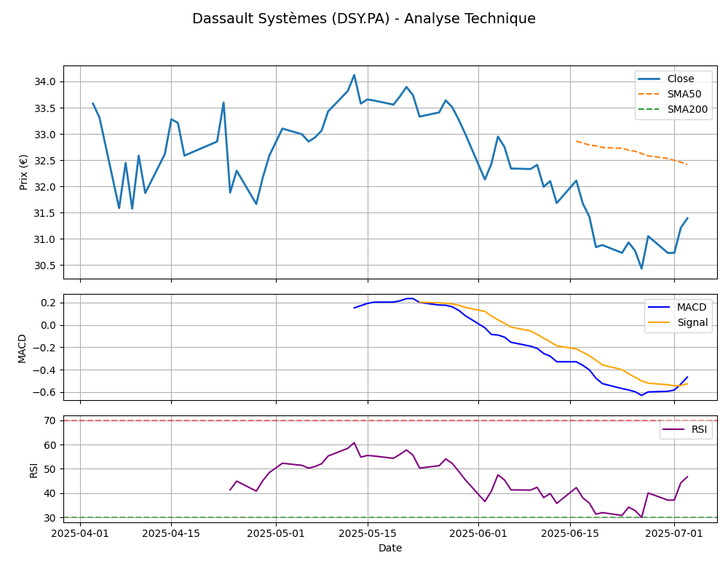Click the "31.0" price tick label
The height and width of the screenshot is (582, 728).
click(44, 239)
